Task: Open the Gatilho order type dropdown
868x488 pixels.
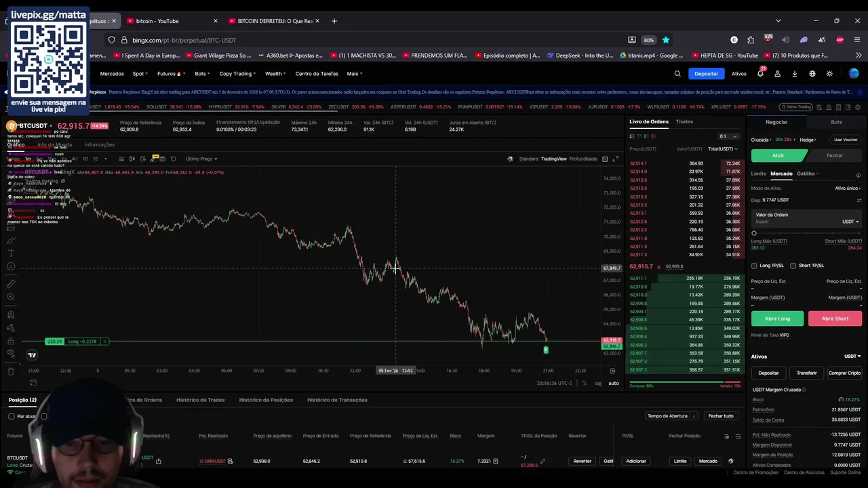Action: (808, 174)
